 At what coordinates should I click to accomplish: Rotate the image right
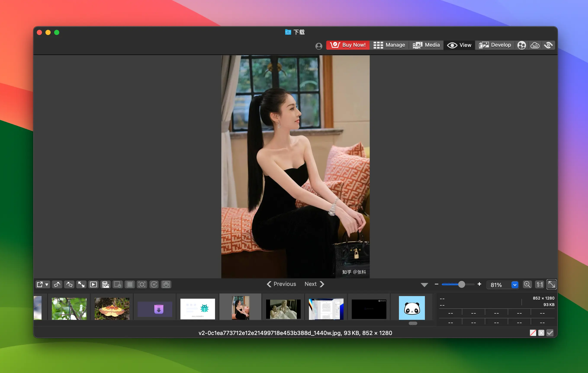(69, 284)
